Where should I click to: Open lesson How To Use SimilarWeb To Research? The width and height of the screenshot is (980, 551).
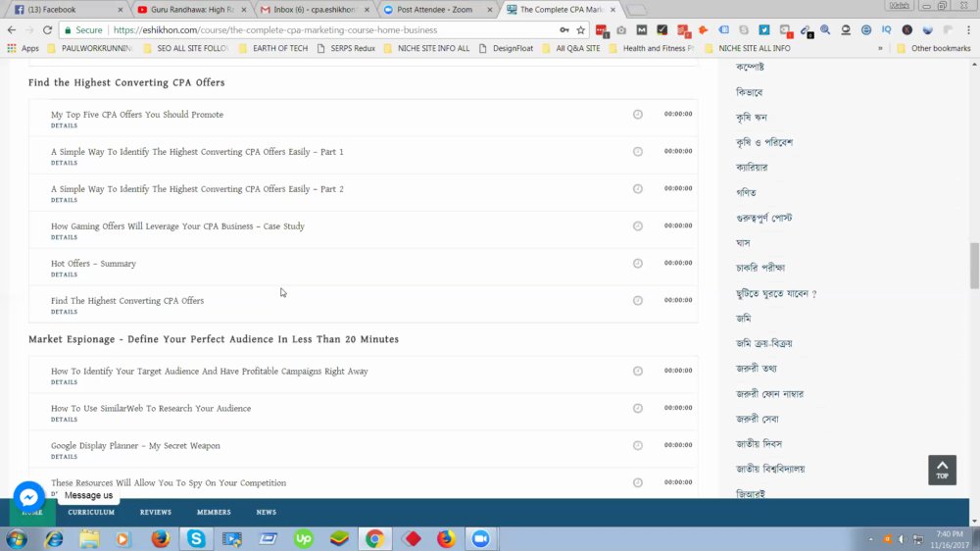tap(151, 409)
